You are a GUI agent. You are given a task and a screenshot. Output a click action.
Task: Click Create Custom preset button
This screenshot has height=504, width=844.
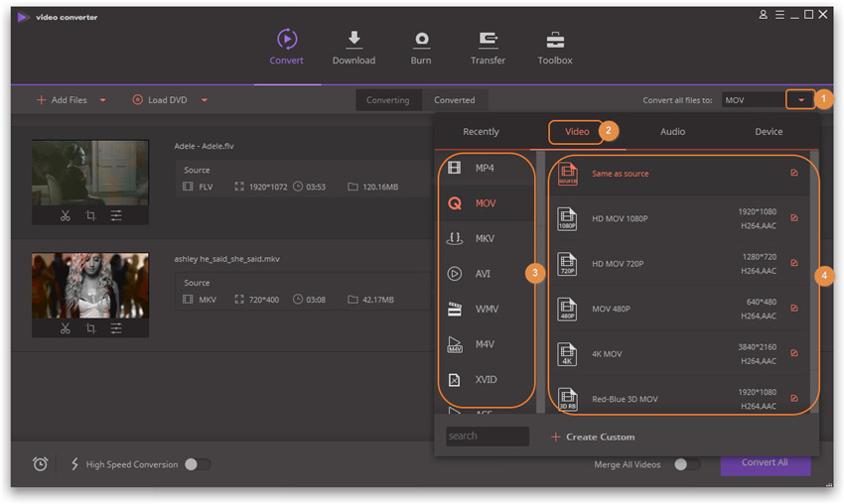593,437
